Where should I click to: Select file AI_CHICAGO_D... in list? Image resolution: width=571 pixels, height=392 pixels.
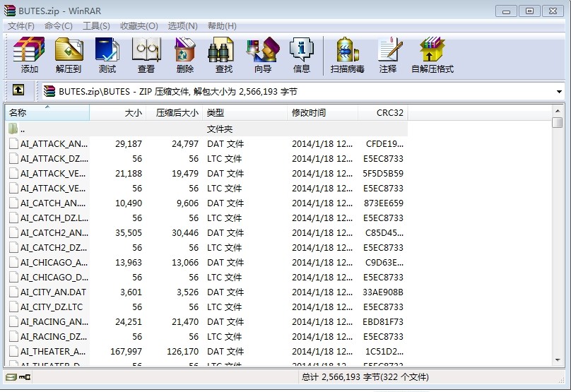pyautogui.click(x=54, y=278)
